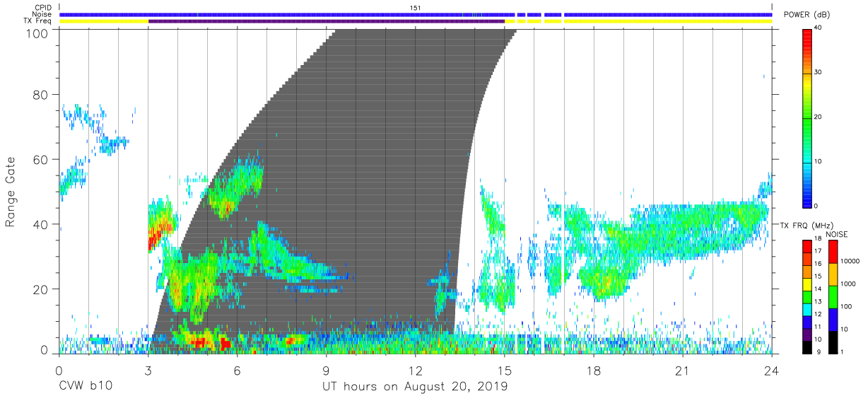Click Range Gate tick 80
The height and width of the screenshot is (401, 868).
tap(41, 95)
